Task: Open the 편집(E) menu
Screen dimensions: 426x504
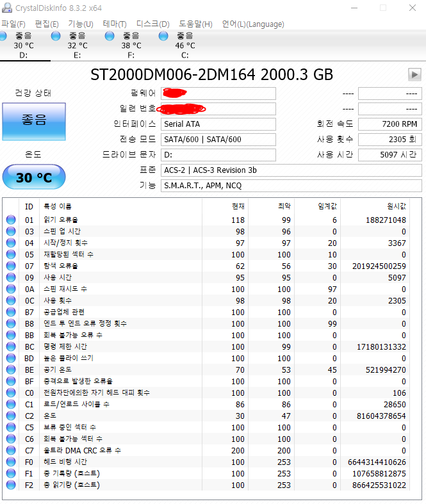Action: click(x=47, y=24)
